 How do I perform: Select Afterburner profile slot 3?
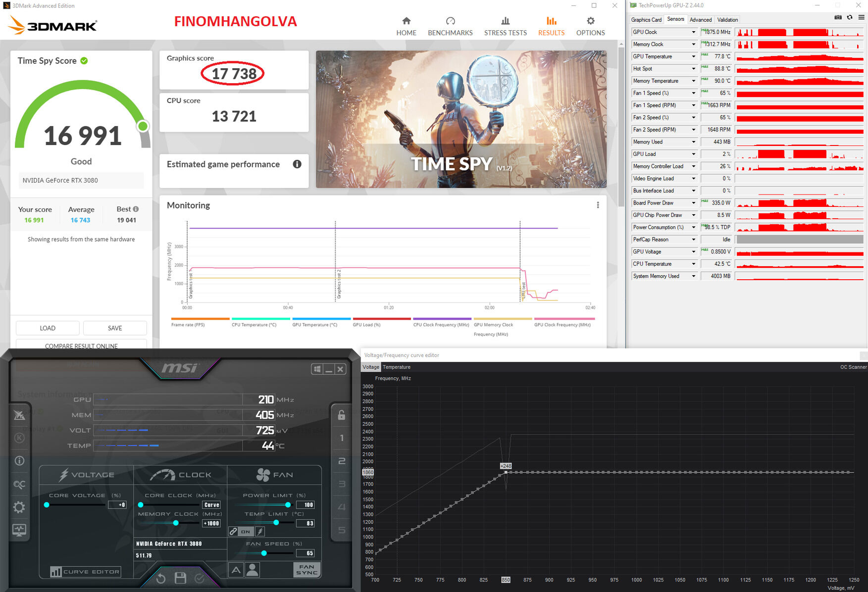[341, 484]
